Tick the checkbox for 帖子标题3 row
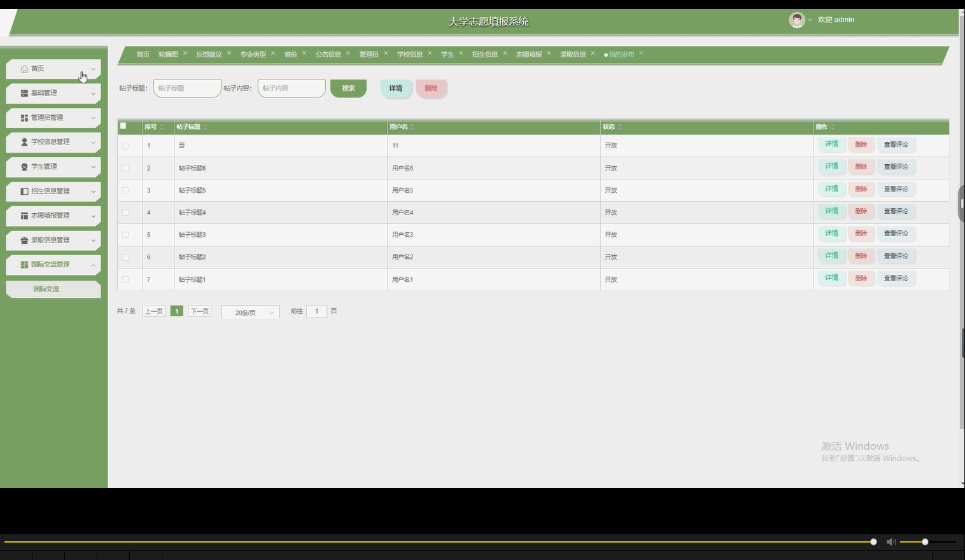Viewport: 965px width, 560px height. 125,235
